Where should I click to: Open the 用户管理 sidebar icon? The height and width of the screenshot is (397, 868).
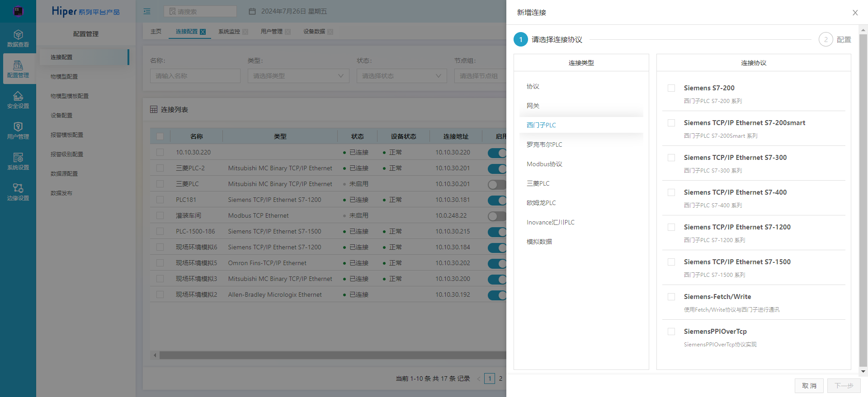pos(18,131)
